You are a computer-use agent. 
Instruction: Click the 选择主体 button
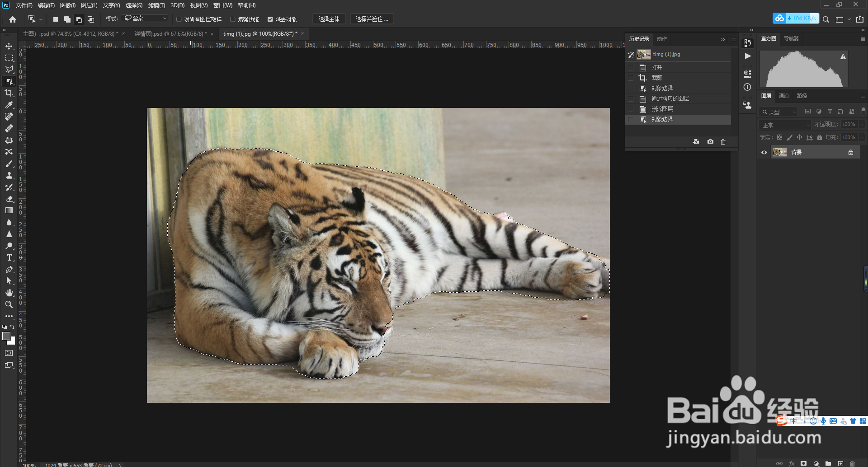click(329, 19)
